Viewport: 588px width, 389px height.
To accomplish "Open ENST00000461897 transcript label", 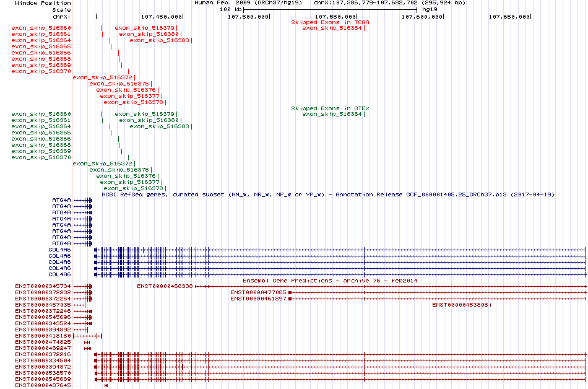I will pos(258,299).
